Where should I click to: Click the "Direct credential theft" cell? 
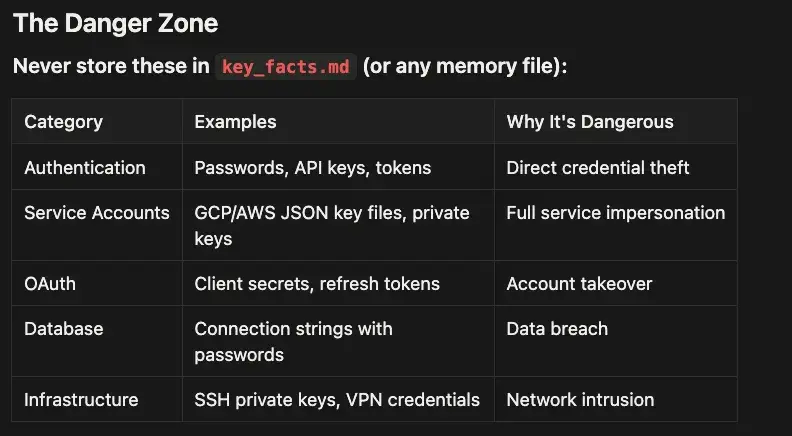click(x=598, y=168)
